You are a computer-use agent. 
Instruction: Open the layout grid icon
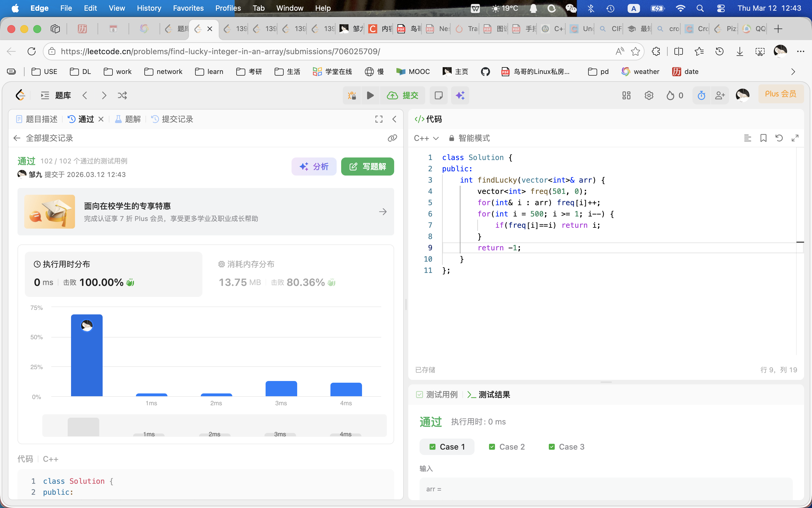[626, 95]
